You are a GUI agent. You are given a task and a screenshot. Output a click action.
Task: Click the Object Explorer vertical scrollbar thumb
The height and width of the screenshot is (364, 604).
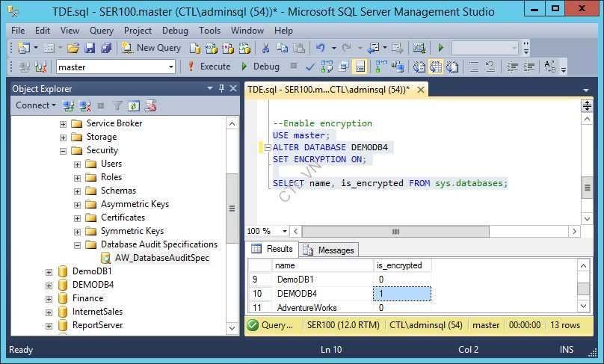tap(232, 209)
